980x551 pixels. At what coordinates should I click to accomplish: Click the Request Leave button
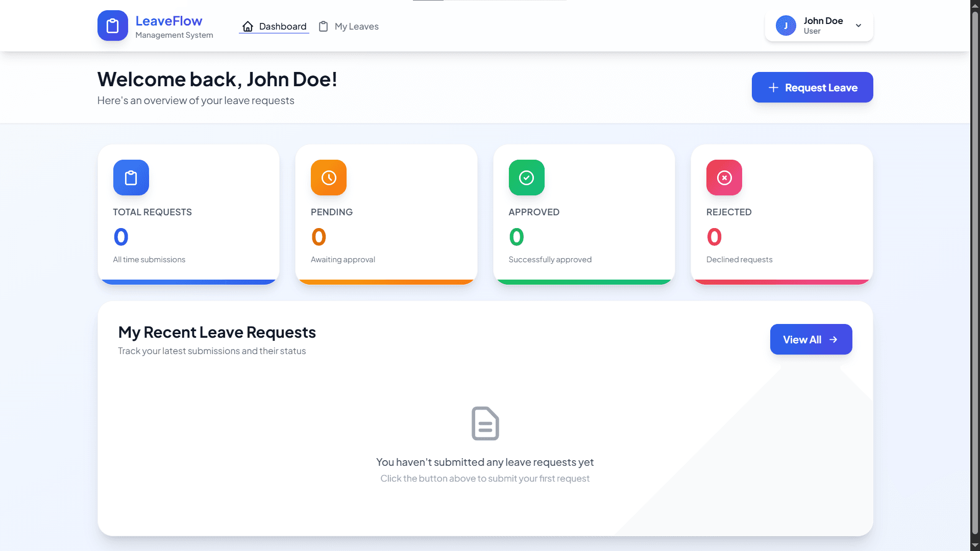pos(812,87)
